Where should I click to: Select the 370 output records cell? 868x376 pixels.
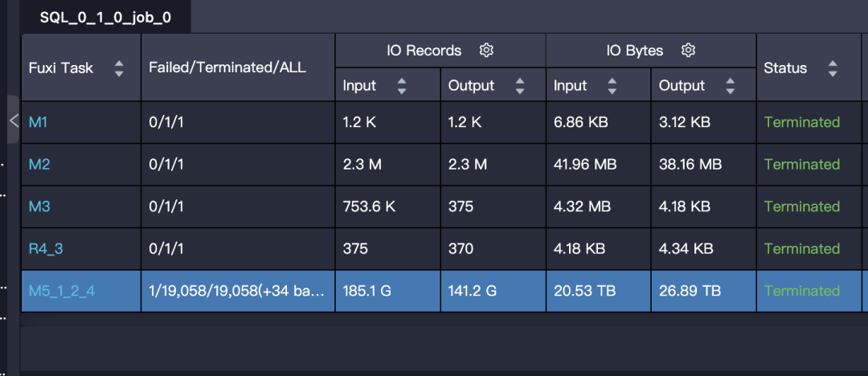click(x=493, y=248)
